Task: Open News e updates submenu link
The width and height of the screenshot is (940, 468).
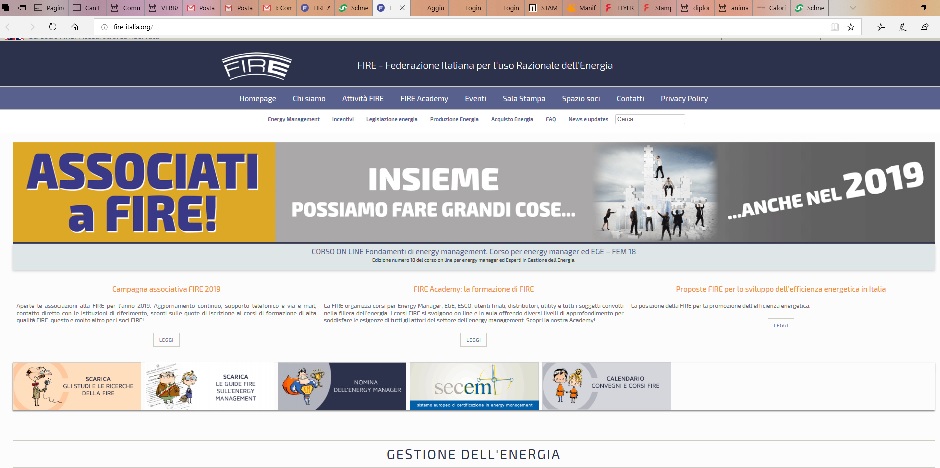Action: (588, 119)
